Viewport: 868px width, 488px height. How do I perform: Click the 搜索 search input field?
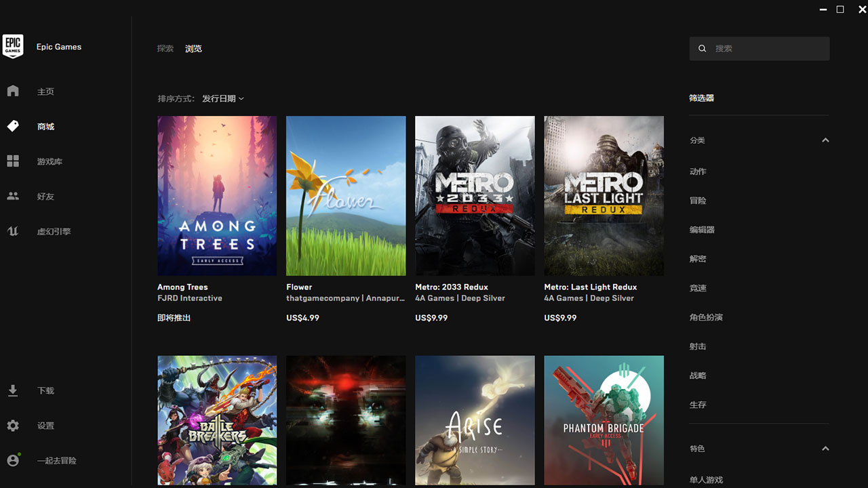(766, 49)
